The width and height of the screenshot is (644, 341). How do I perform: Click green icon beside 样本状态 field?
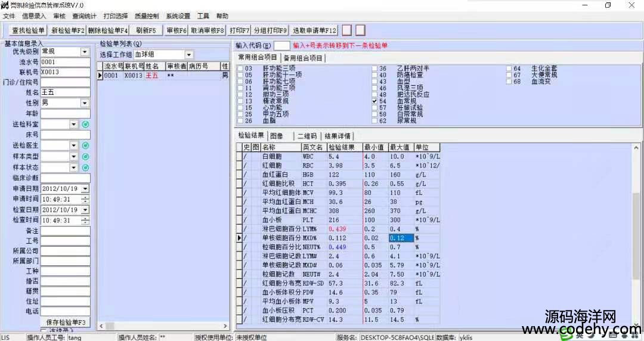pyautogui.click(x=85, y=167)
